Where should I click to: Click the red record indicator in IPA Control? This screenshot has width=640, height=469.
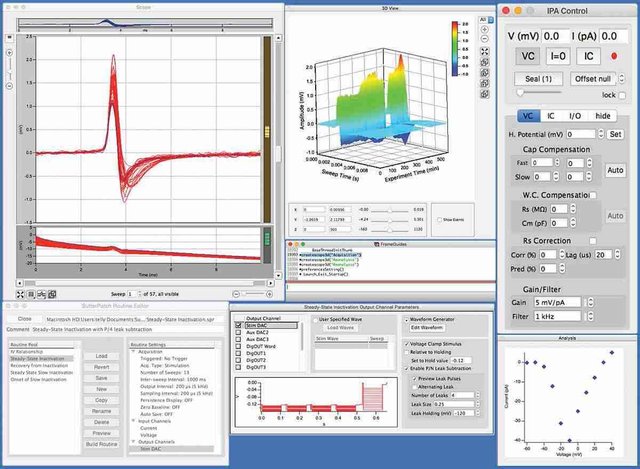point(612,55)
